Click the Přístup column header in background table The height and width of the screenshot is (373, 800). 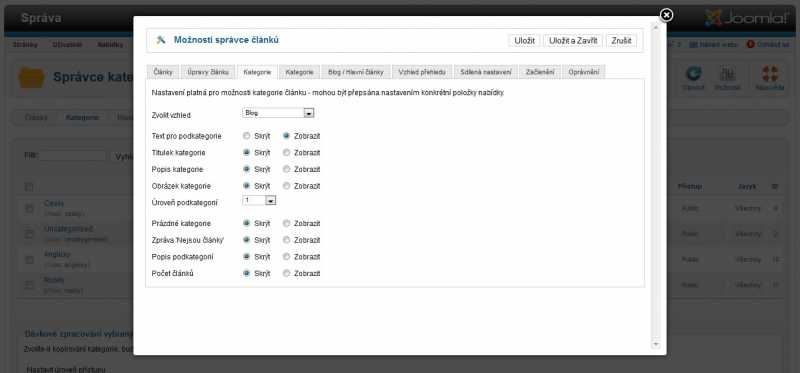[x=690, y=187]
